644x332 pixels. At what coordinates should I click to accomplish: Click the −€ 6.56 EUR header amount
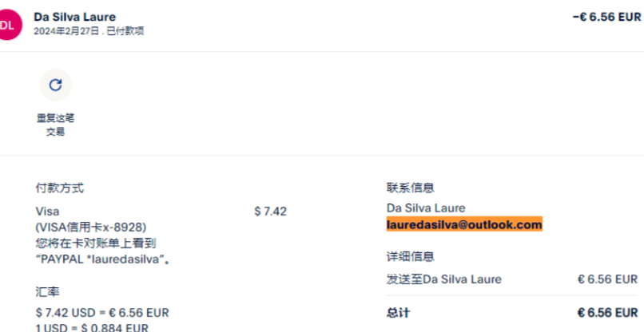coord(606,17)
